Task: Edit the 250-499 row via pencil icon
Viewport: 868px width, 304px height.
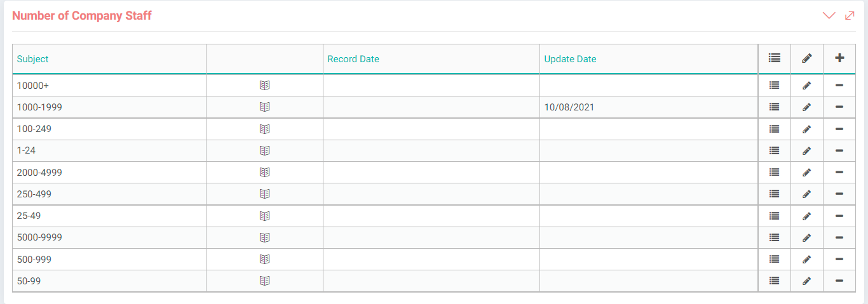Action: tap(807, 194)
